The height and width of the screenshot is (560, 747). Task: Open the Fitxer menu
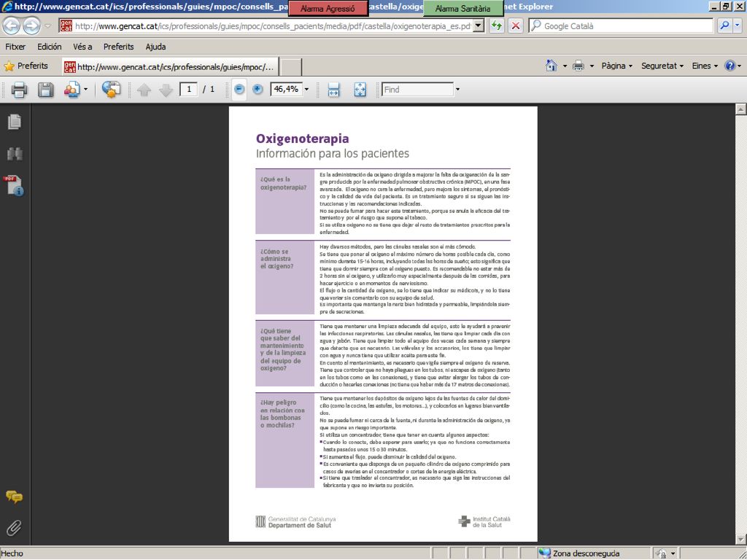[x=15, y=47]
